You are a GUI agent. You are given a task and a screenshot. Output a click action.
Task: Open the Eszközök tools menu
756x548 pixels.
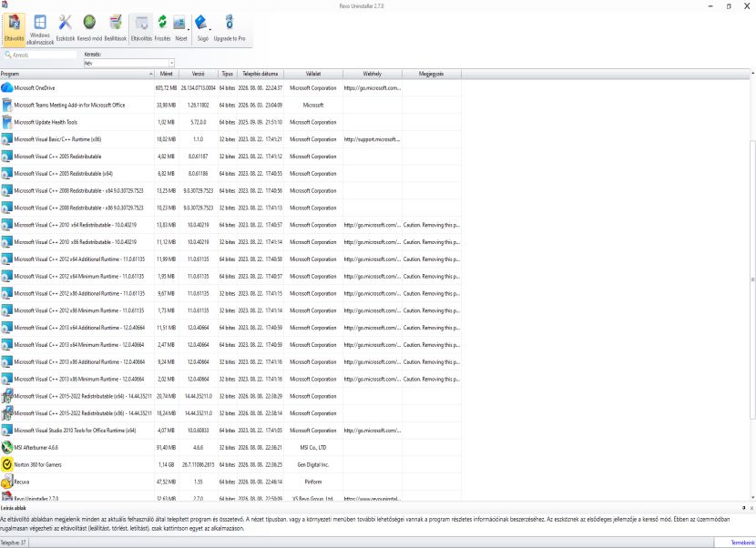tap(65, 29)
